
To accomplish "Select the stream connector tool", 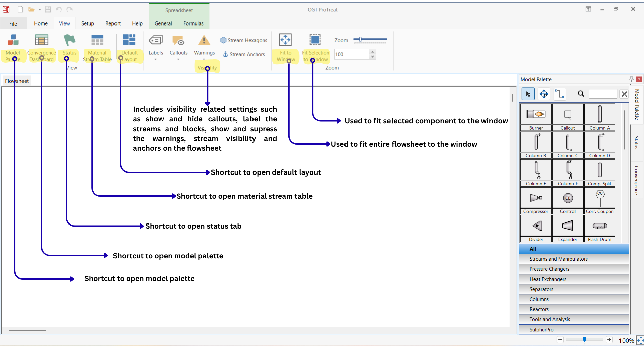I will coord(560,94).
